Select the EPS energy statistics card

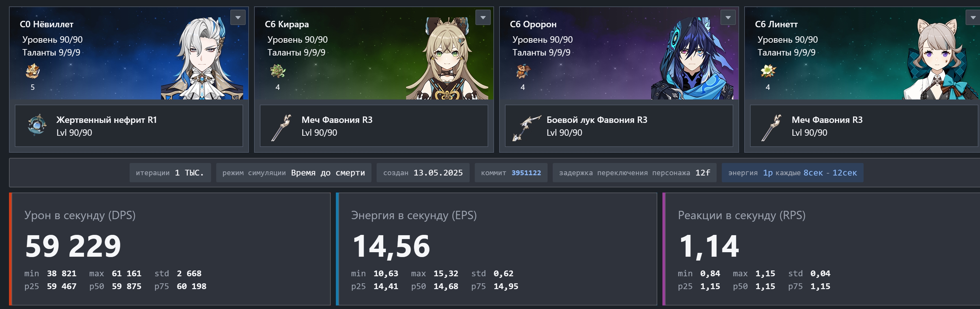[x=497, y=249]
